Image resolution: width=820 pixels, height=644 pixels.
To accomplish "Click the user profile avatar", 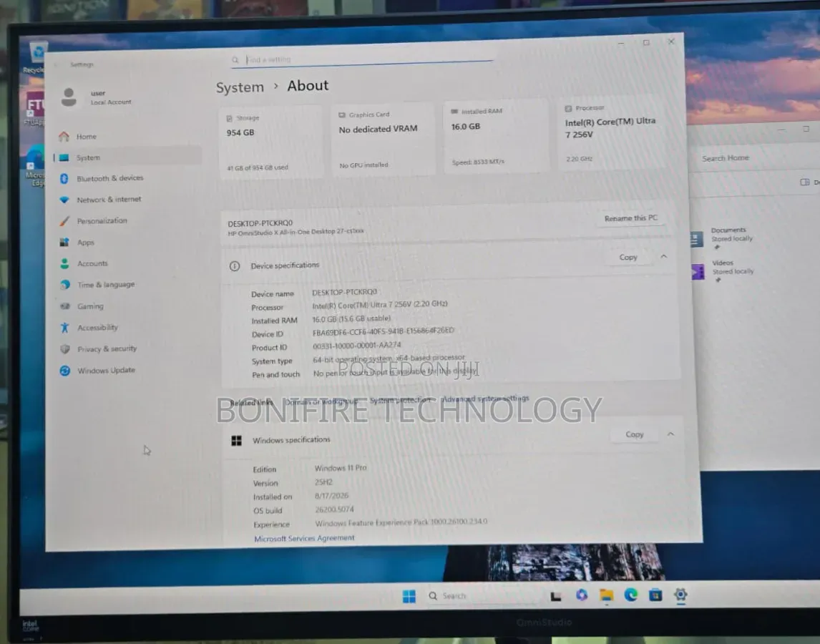I will coord(69,97).
